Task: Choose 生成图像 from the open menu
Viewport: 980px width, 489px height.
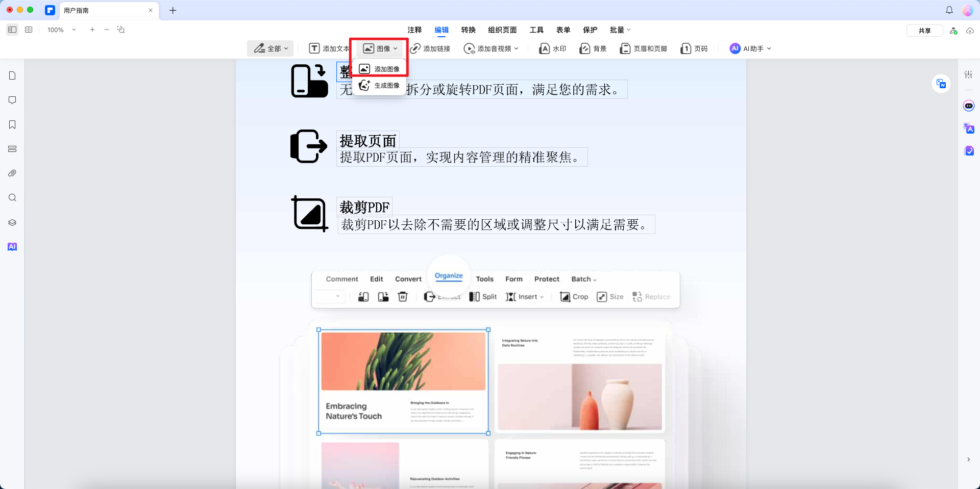Action: (x=380, y=85)
